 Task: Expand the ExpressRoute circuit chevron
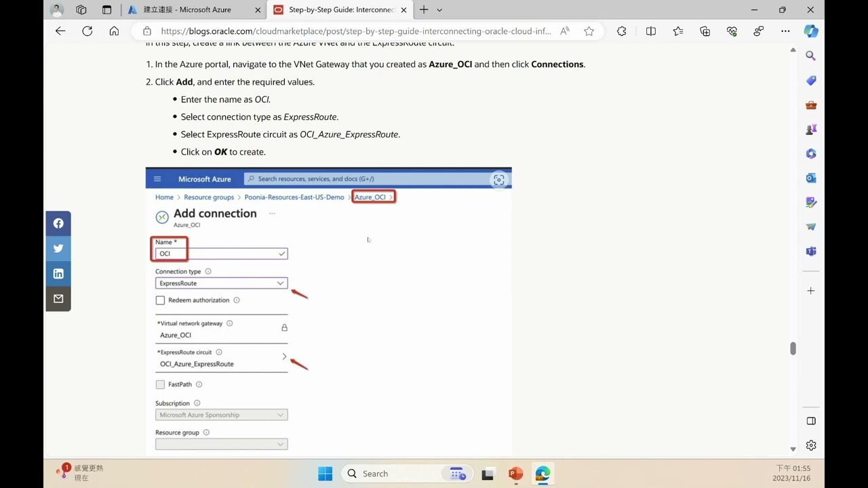point(284,357)
